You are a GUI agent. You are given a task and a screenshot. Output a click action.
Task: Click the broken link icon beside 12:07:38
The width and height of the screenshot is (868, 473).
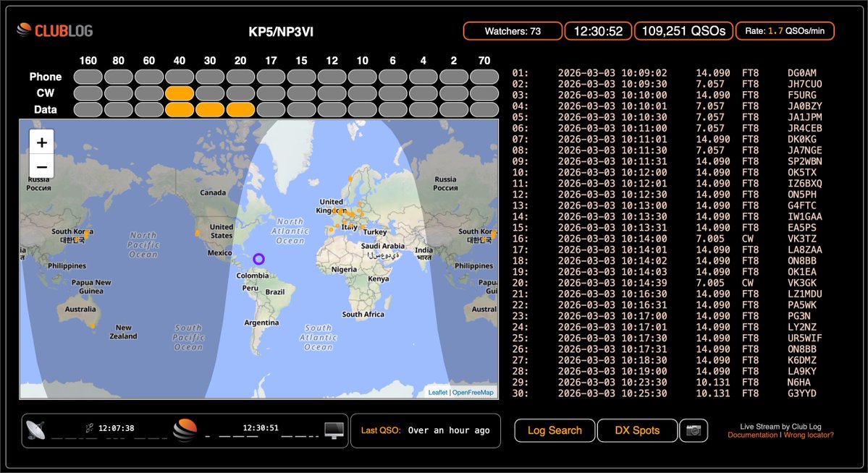point(89,427)
